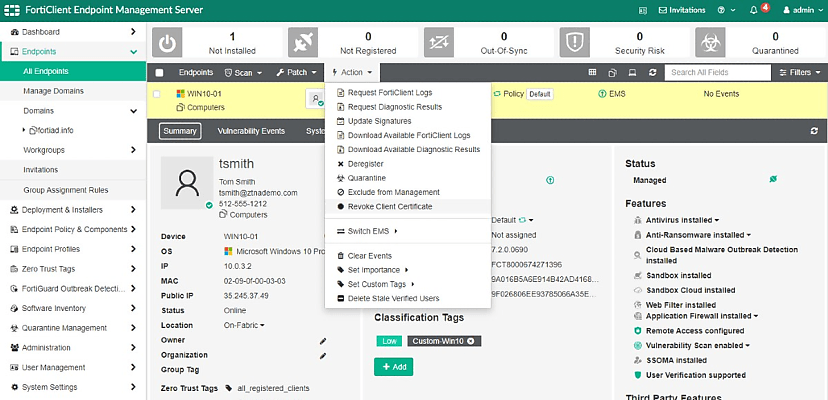Toggle the select-all endpoints checkbox
The width and height of the screenshot is (828, 400).
click(x=159, y=73)
